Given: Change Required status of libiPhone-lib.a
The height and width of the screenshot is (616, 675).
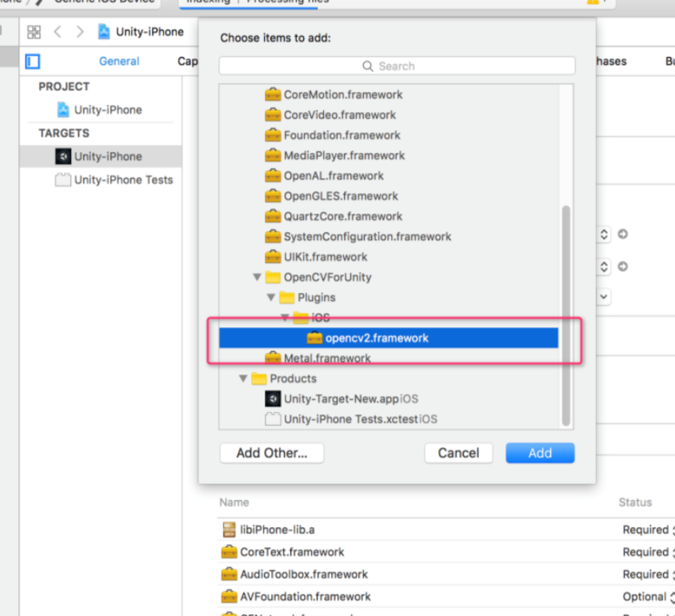Looking at the screenshot, I should tap(649, 530).
